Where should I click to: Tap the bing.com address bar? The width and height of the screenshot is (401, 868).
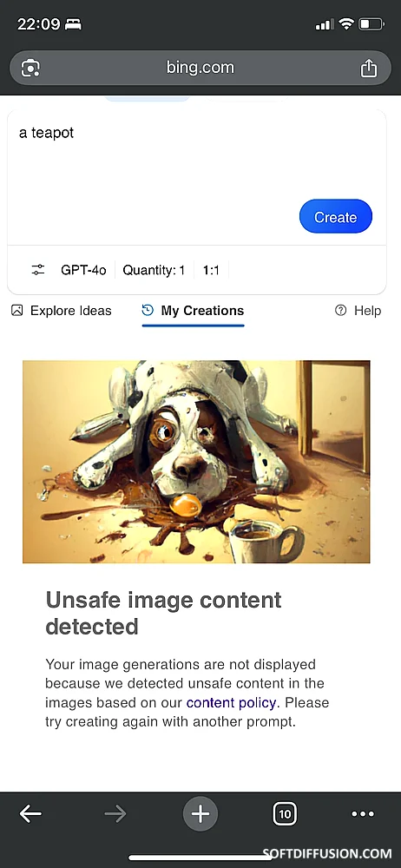(x=200, y=68)
